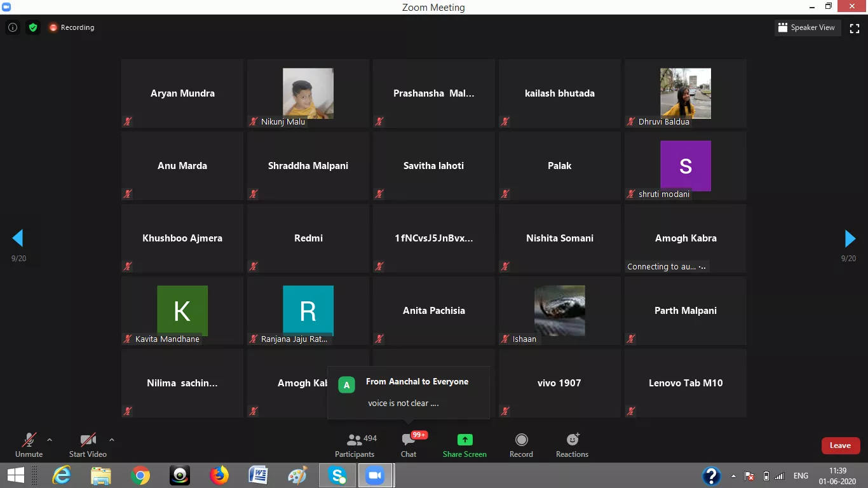868x488 pixels.
Task: Expand video options arrow beside Start Video
Action: [x=112, y=439]
